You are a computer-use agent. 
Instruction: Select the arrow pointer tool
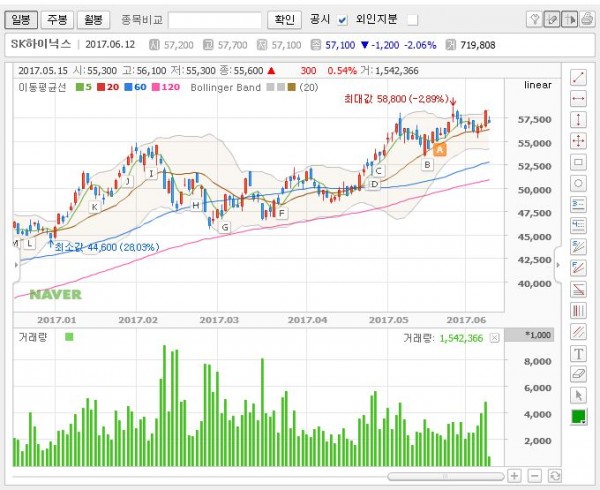[578, 395]
